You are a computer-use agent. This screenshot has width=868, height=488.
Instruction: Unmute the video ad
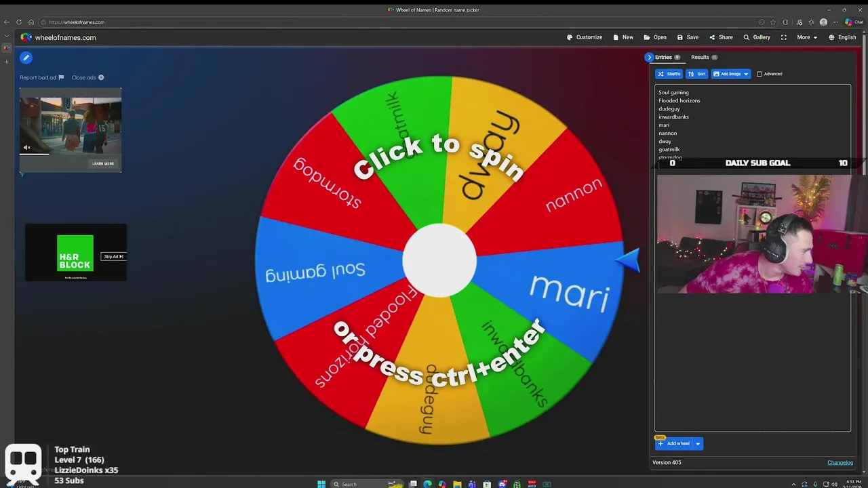point(27,147)
